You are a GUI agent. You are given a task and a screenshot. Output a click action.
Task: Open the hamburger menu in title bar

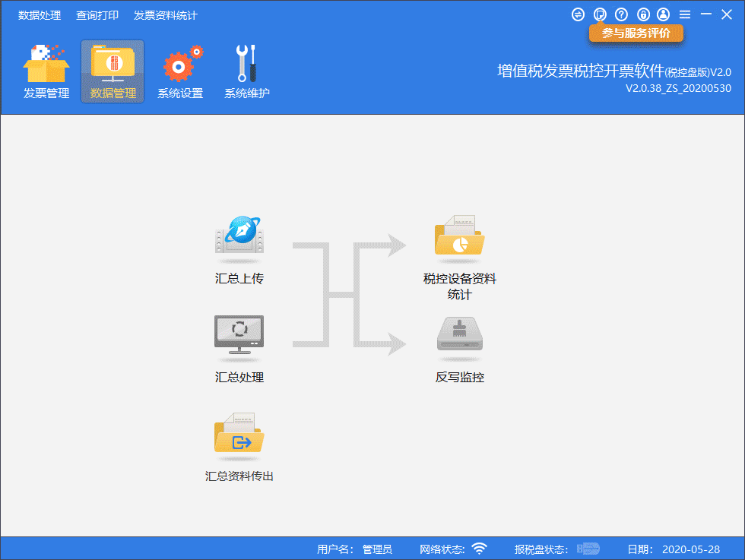(x=685, y=13)
